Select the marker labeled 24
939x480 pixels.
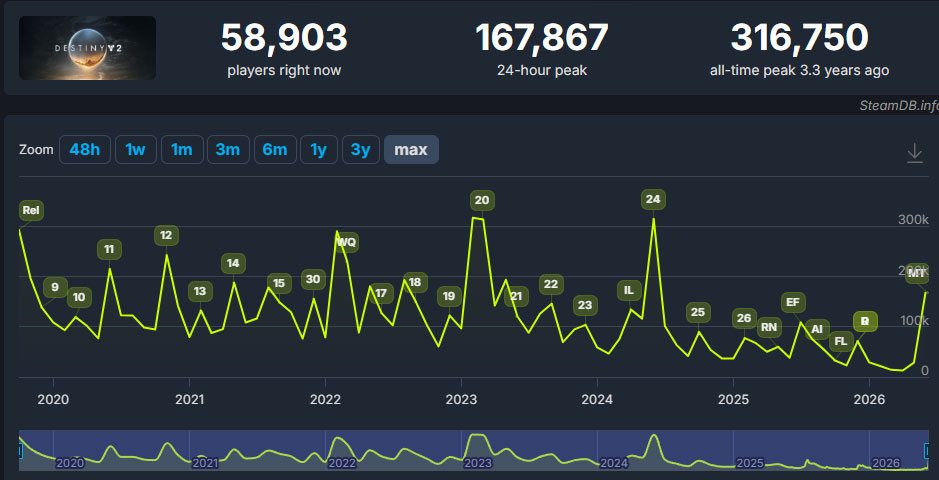(x=653, y=199)
